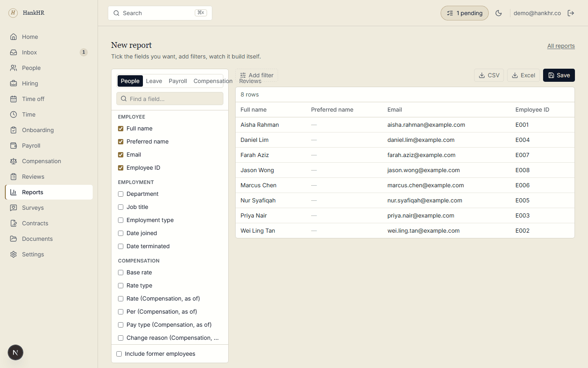The height and width of the screenshot is (368, 588).
Task: Open the Inbox page
Action: click(x=49, y=52)
